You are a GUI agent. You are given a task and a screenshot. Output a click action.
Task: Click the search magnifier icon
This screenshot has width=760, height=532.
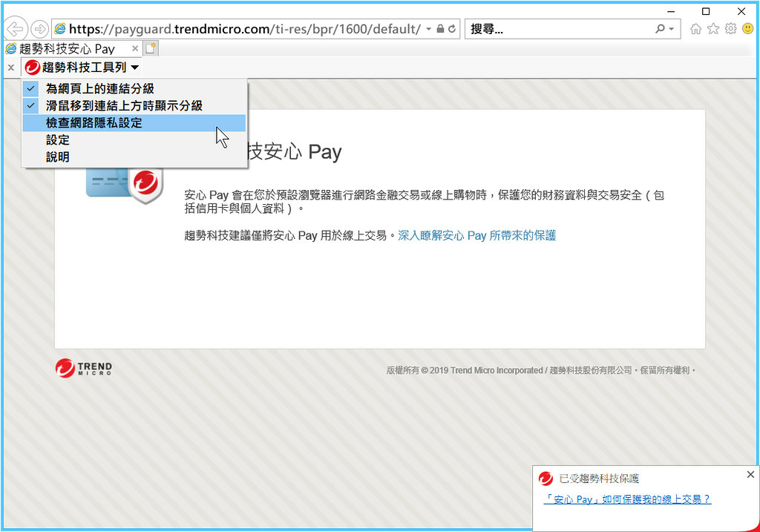(x=660, y=29)
